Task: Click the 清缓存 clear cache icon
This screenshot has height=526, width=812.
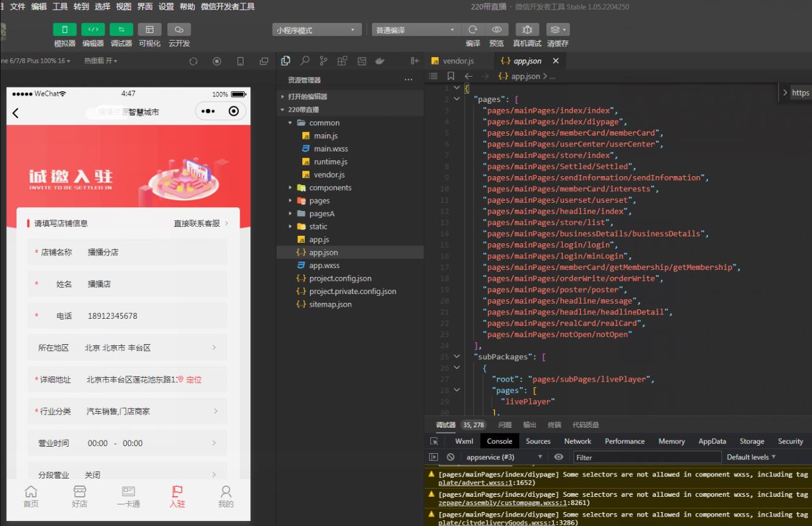Action: tap(558, 30)
